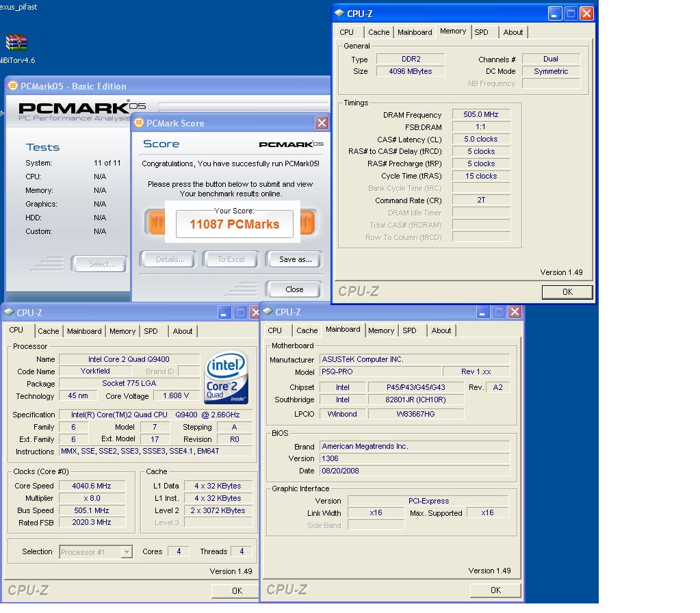
Task: Click the Southbridge 82801JR (ICH10R) value
Action: [415, 400]
